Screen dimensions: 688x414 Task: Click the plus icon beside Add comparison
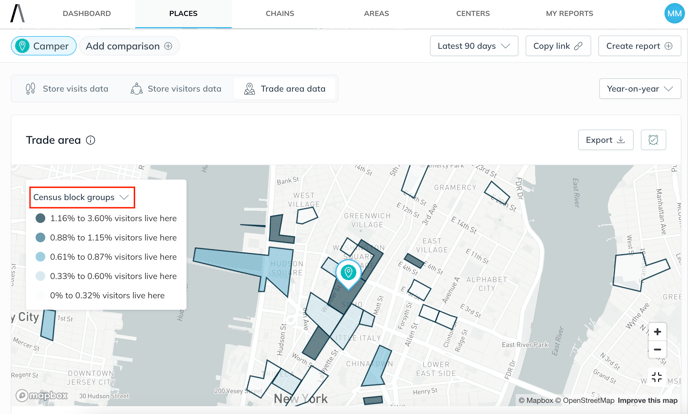[x=168, y=46]
